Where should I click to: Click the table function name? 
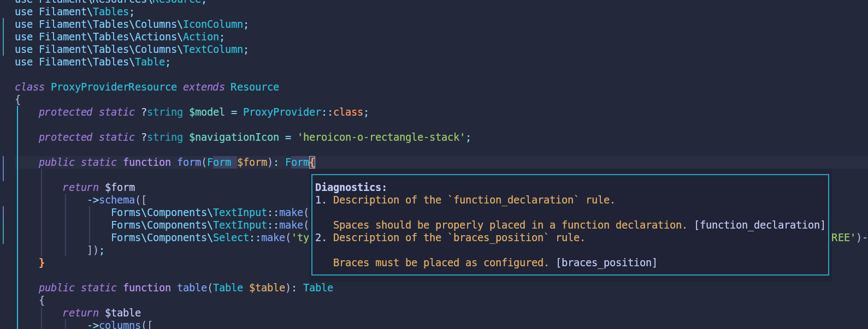192,288
